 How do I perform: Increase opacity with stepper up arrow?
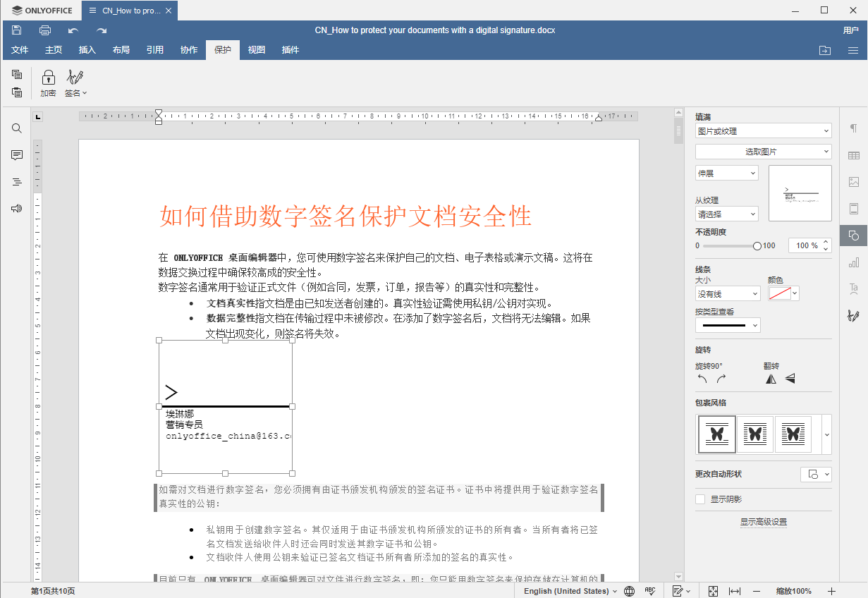click(826, 242)
